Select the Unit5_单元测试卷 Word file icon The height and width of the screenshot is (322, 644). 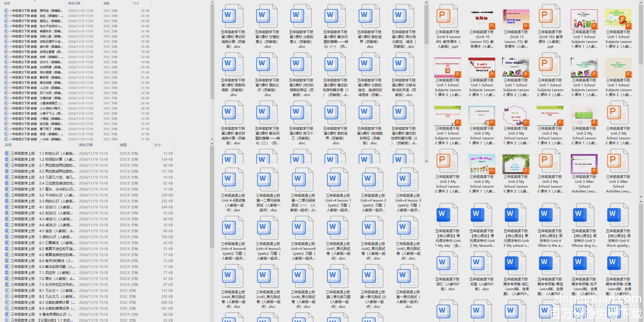[268, 276]
